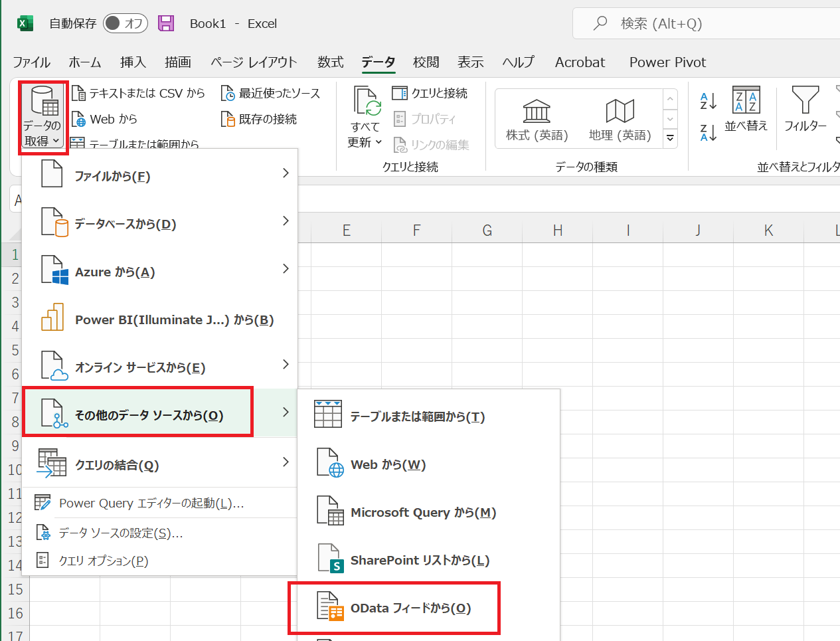Select column K header

pyautogui.click(x=768, y=230)
